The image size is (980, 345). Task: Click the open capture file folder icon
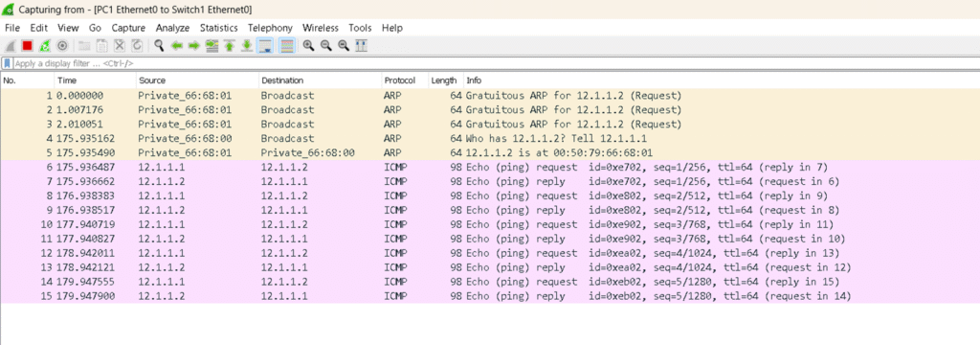pos(84,45)
